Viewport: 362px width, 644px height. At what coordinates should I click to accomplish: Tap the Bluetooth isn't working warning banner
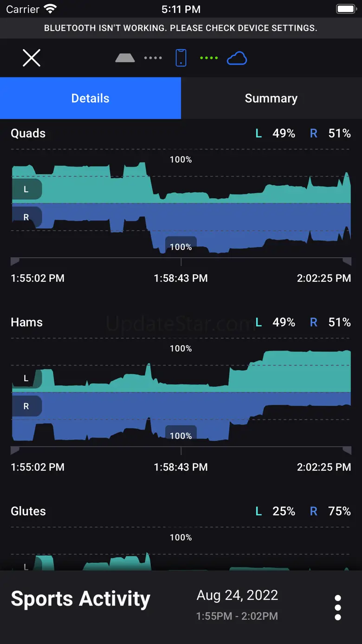click(181, 28)
